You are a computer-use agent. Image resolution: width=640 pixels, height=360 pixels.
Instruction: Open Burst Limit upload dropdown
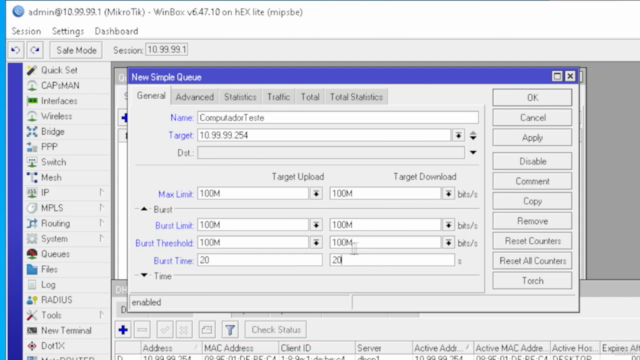(316, 225)
